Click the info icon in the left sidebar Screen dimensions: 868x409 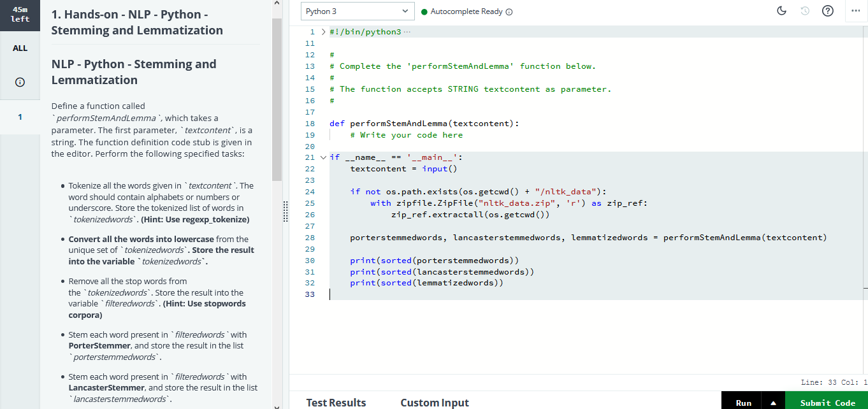[20, 82]
